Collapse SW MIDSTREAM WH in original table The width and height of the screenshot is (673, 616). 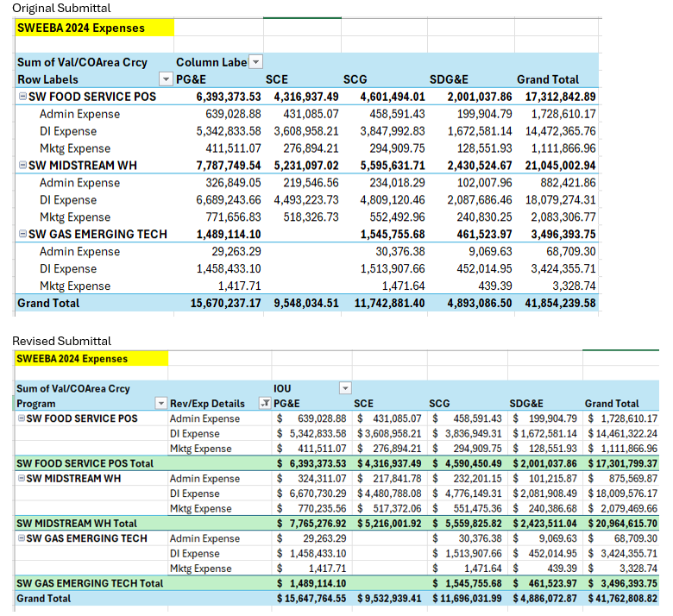(22, 165)
